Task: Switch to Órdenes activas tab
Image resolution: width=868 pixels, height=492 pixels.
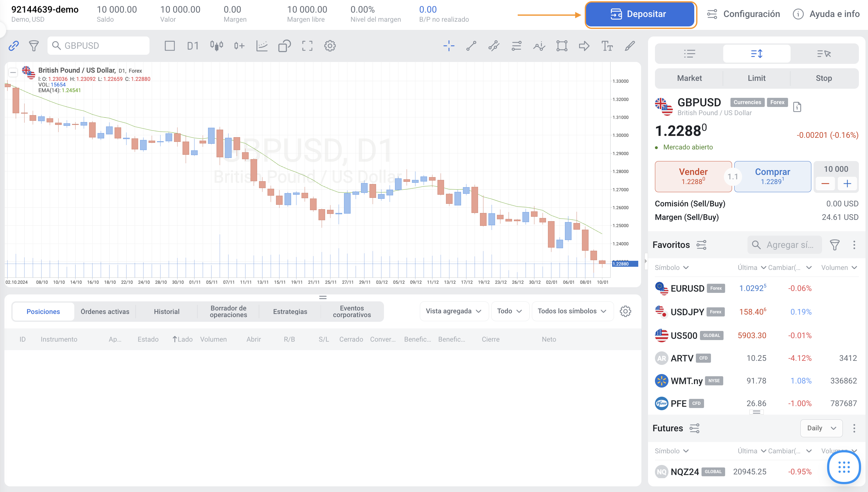Action: point(105,311)
